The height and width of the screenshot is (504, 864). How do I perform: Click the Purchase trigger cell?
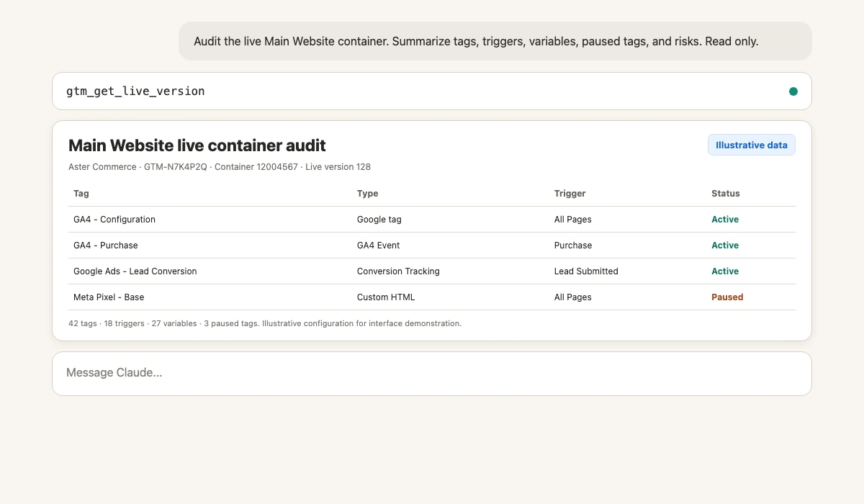573,246
